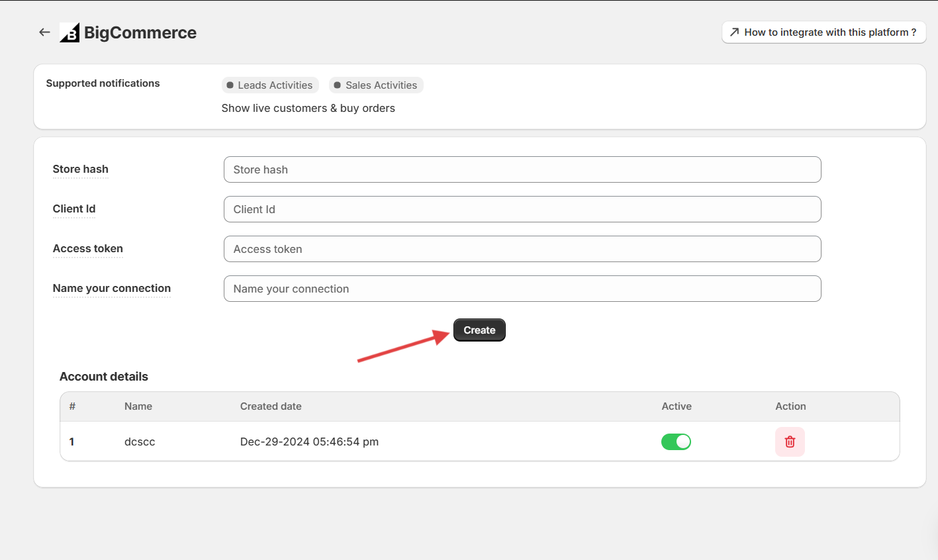
Task: Click the dcscc name cell
Action: click(140, 442)
